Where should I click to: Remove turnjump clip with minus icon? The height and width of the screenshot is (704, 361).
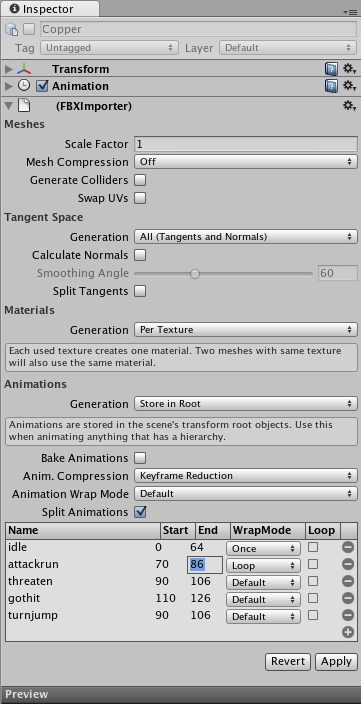pyautogui.click(x=348, y=615)
